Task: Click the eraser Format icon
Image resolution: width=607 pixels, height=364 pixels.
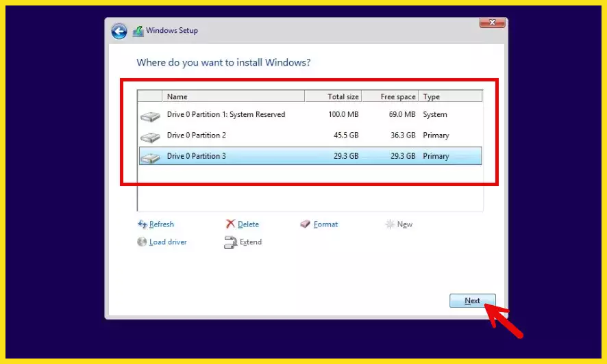Action: (305, 224)
